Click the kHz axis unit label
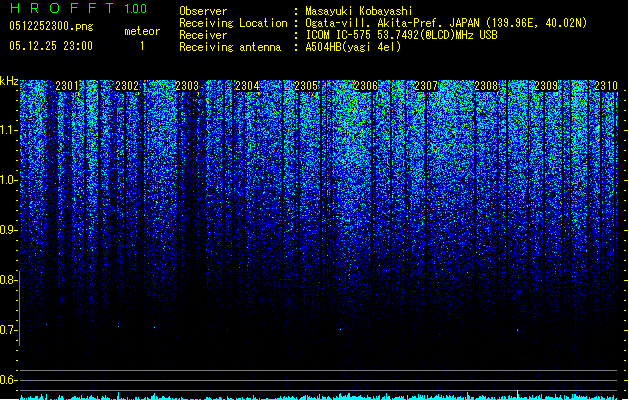Viewport: 629px width, 400px height. 9,81
